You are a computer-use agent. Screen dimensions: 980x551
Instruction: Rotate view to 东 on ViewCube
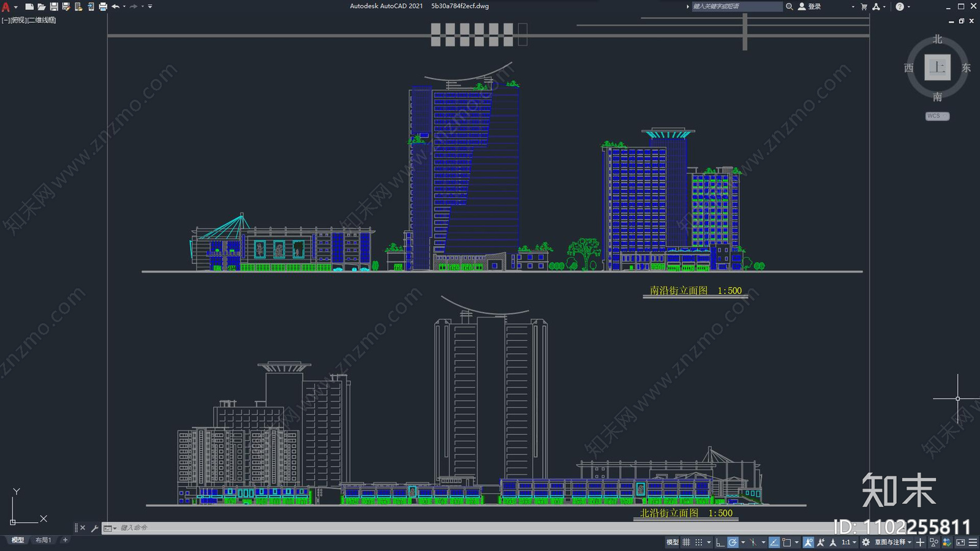[966, 68]
